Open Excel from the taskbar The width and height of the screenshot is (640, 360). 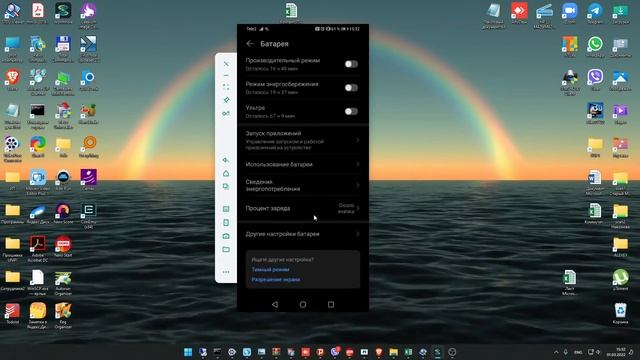408,352
